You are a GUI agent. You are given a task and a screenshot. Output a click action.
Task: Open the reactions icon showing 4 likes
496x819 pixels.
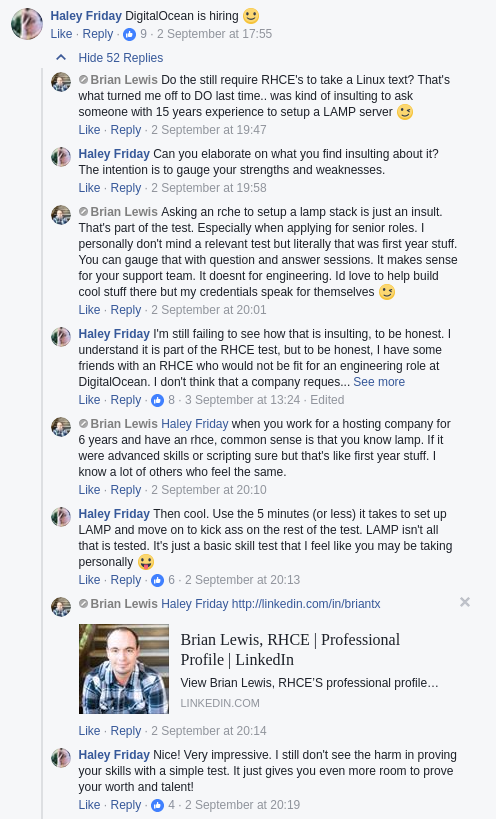pos(157,806)
